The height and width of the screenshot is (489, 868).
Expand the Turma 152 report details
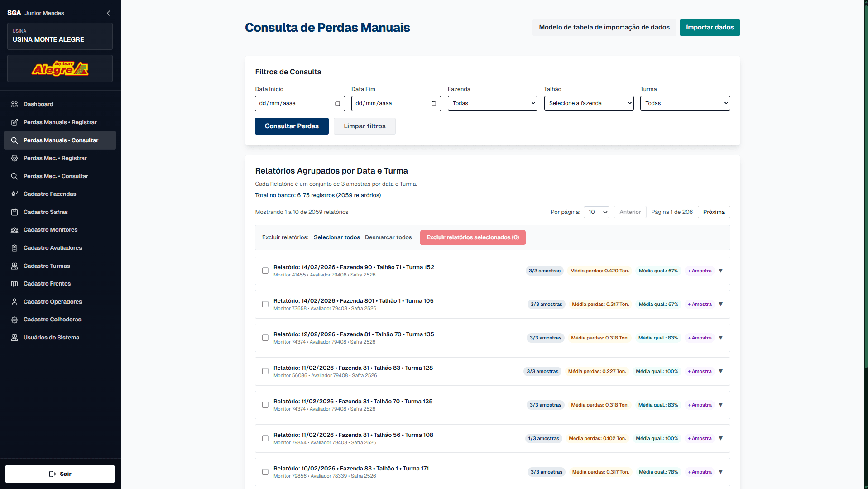click(721, 271)
